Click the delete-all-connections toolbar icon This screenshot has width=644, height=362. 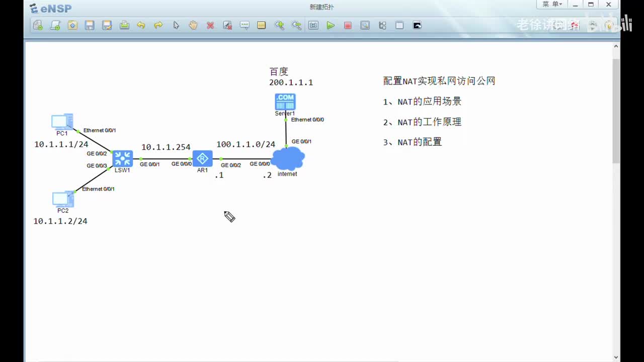[x=227, y=25]
